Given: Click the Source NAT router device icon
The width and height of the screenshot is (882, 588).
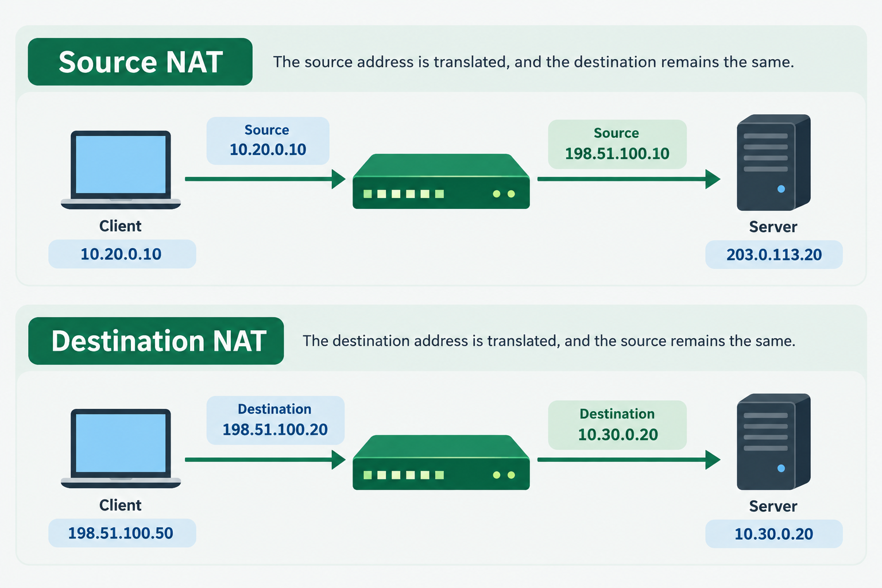Looking at the screenshot, I should (x=441, y=181).
